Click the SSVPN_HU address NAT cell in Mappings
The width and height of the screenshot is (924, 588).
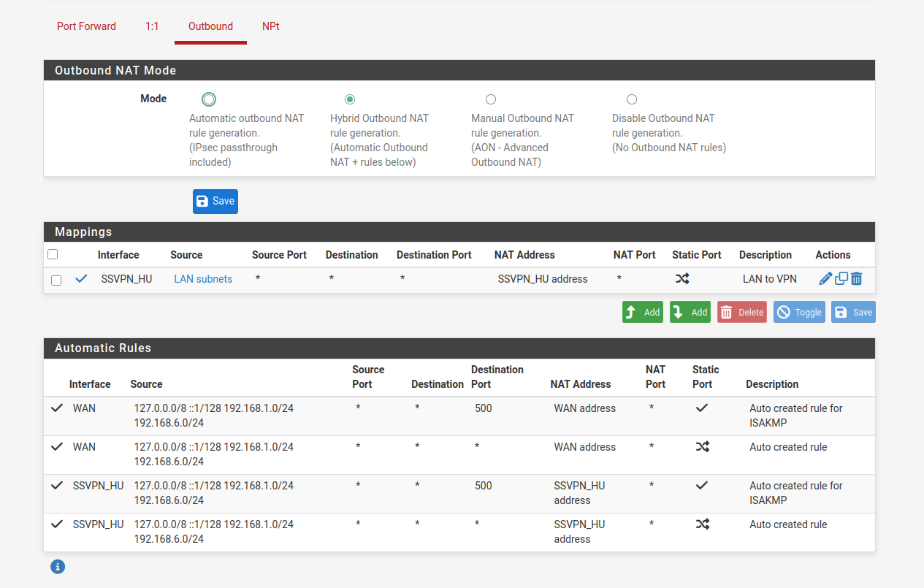[543, 279]
